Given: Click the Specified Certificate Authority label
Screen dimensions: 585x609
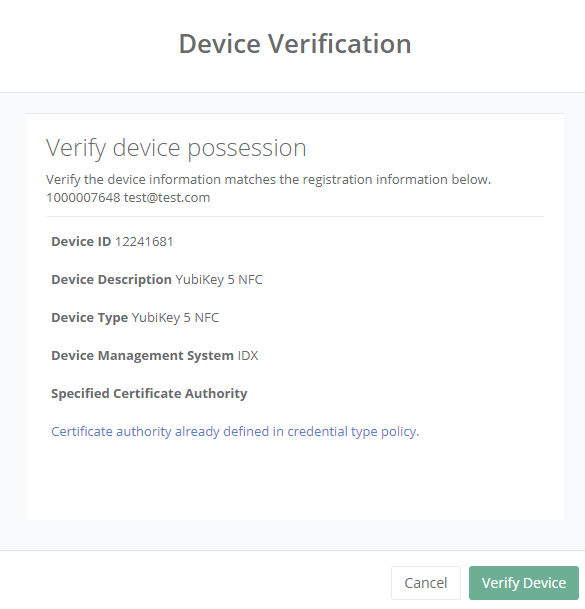Looking at the screenshot, I should [x=149, y=393].
